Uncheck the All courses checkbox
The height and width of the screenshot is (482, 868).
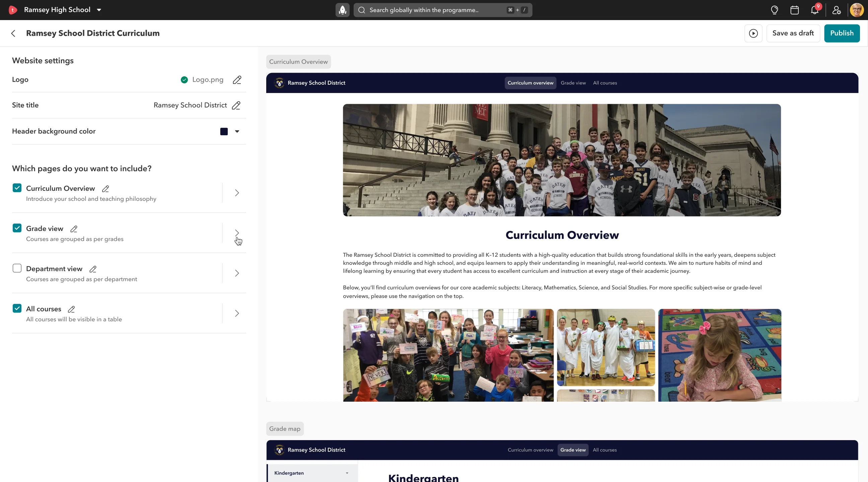(x=17, y=308)
